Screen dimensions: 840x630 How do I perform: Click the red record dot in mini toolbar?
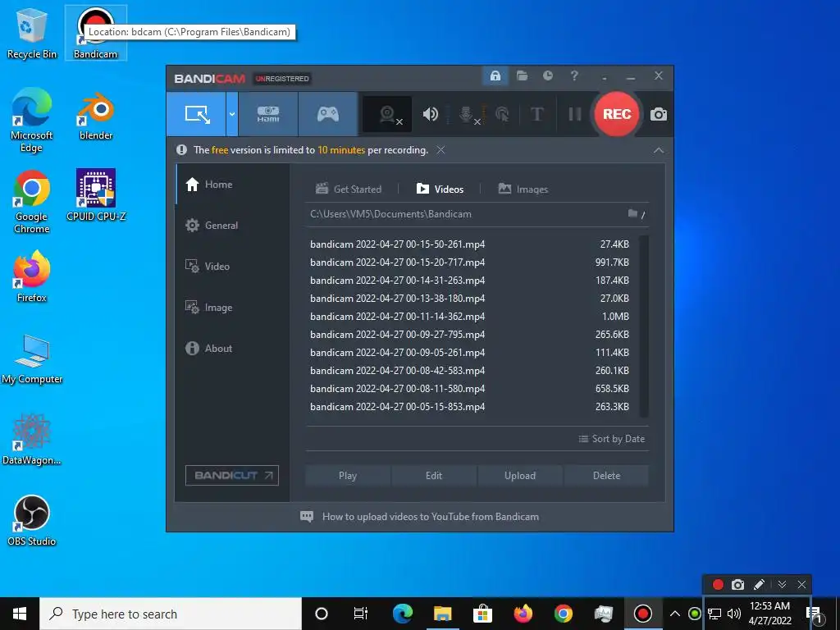click(718, 584)
